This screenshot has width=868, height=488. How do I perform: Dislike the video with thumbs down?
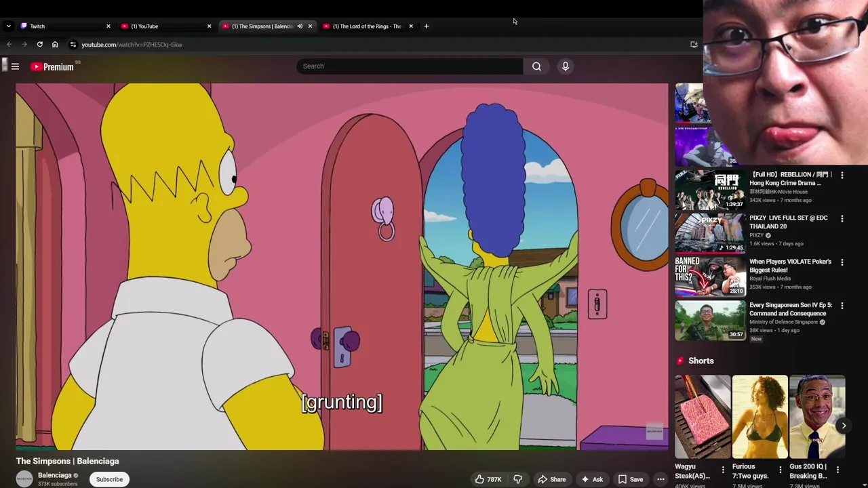point(517,479)
